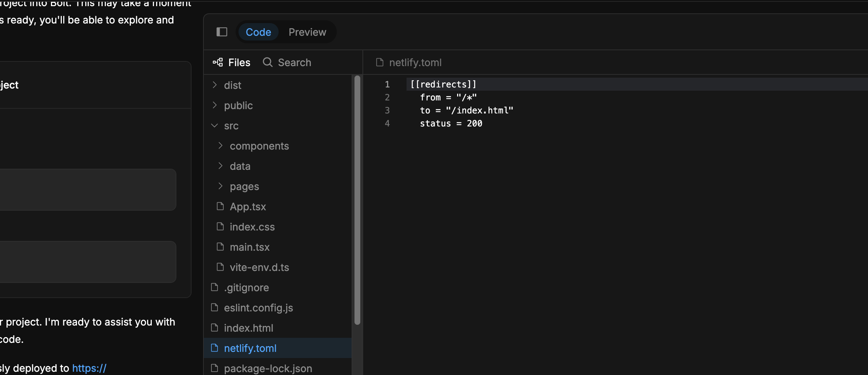
Task: Click the from = "/*" code line
Action: coord(448,97)
